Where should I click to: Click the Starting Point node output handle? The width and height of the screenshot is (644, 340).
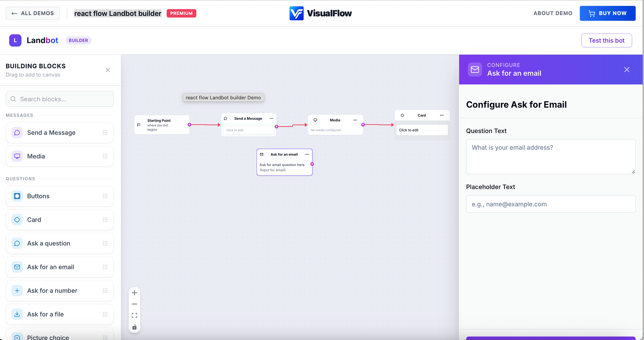pyautogui.click(x=189, y=125)
